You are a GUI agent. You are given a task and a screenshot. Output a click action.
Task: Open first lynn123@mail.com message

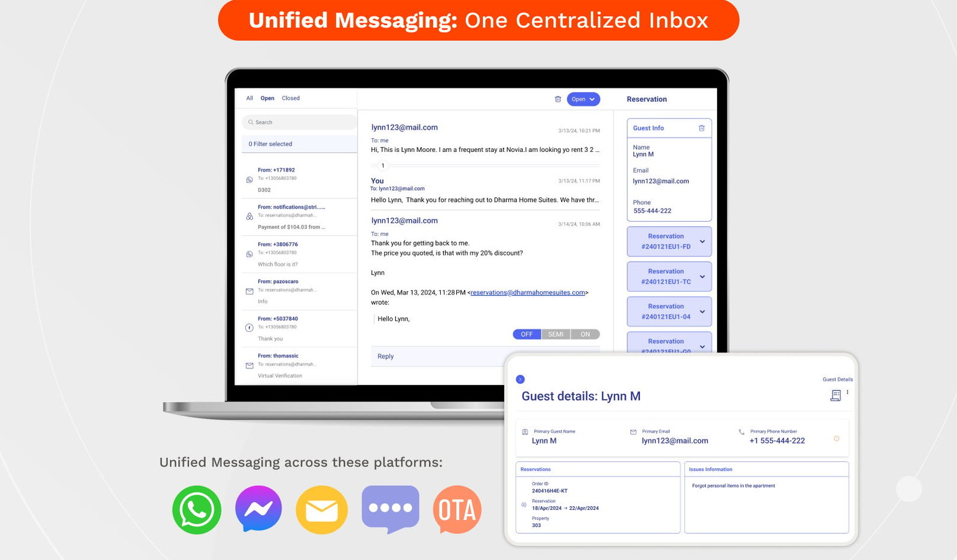click(485, 139)
